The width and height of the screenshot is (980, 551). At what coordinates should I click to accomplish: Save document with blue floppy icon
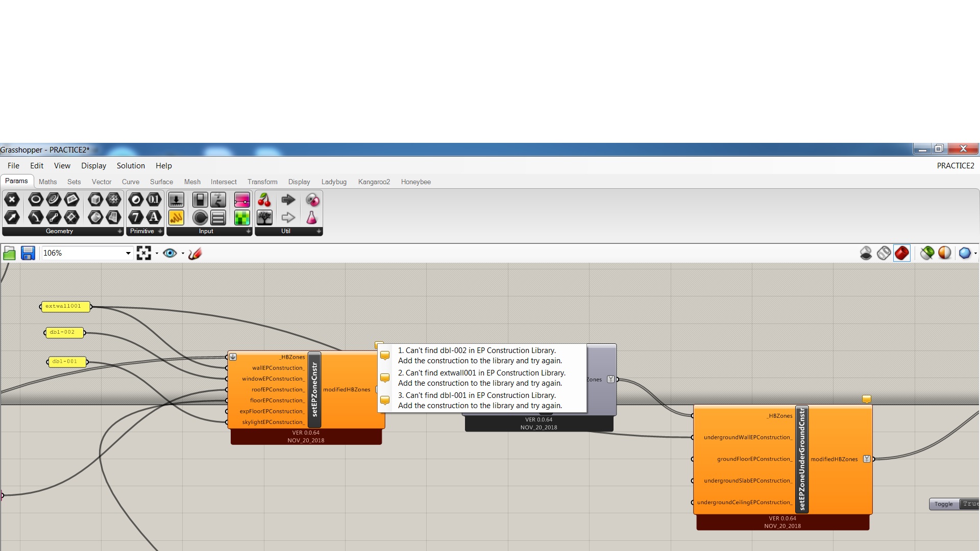(28, 253)
